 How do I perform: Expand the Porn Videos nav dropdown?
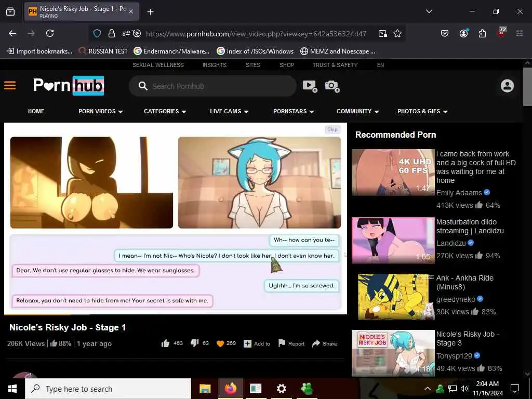click(100, 111)
